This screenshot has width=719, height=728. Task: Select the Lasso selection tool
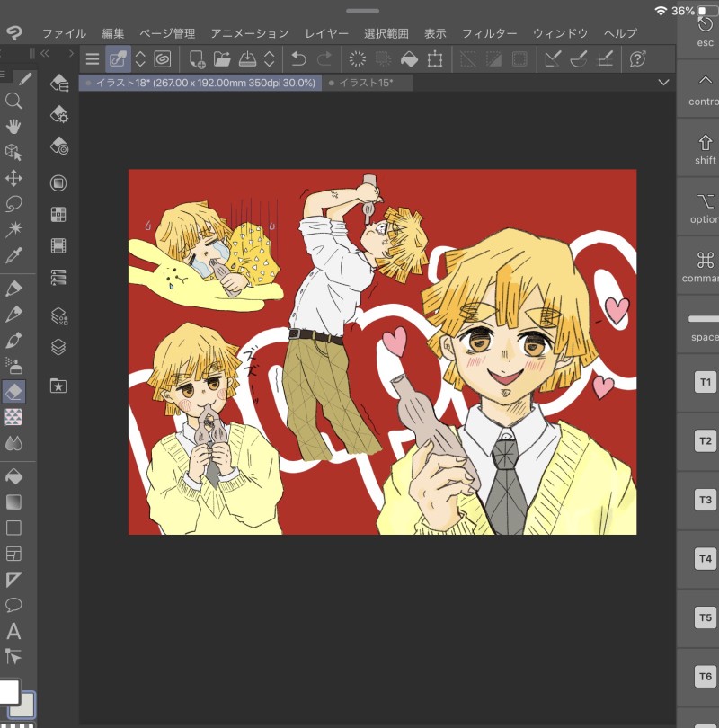[x=13, y=204]
